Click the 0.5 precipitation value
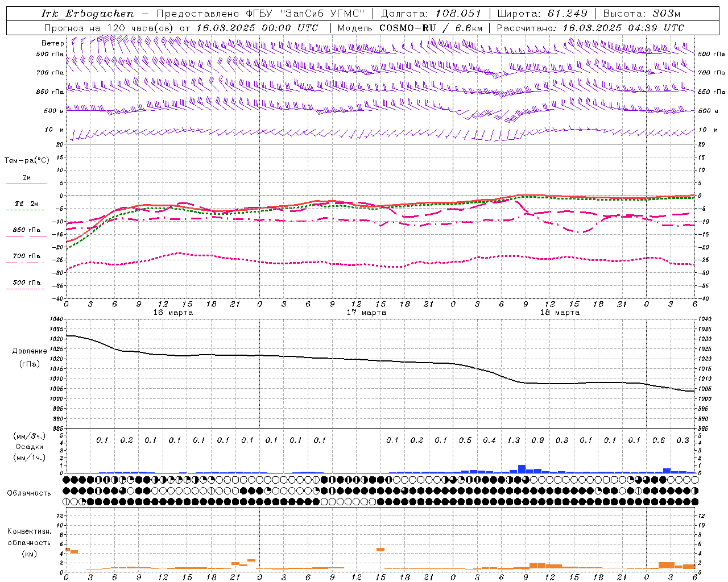 click(465, 440)
